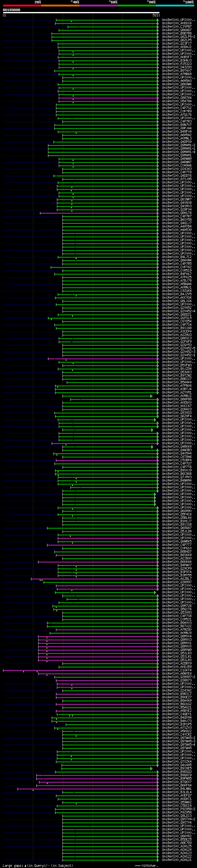The width and height of the screenshot is (197, 868).
Task: Open hit UniRef100_Q4DPG9
Action: (177, 142)
